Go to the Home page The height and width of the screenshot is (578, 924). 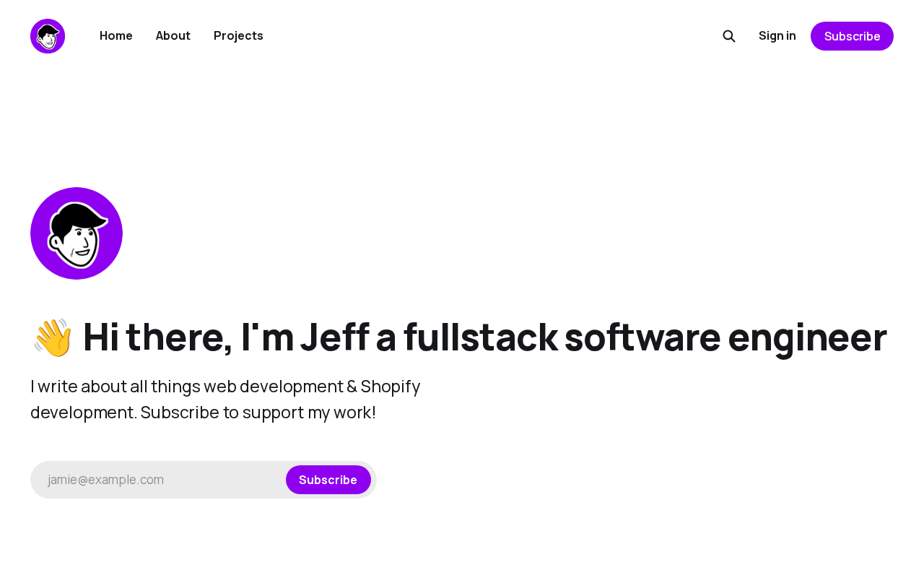116,35
